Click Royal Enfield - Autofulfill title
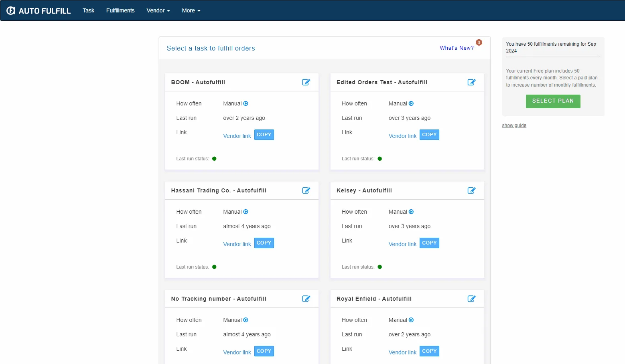 click(374, 299)
